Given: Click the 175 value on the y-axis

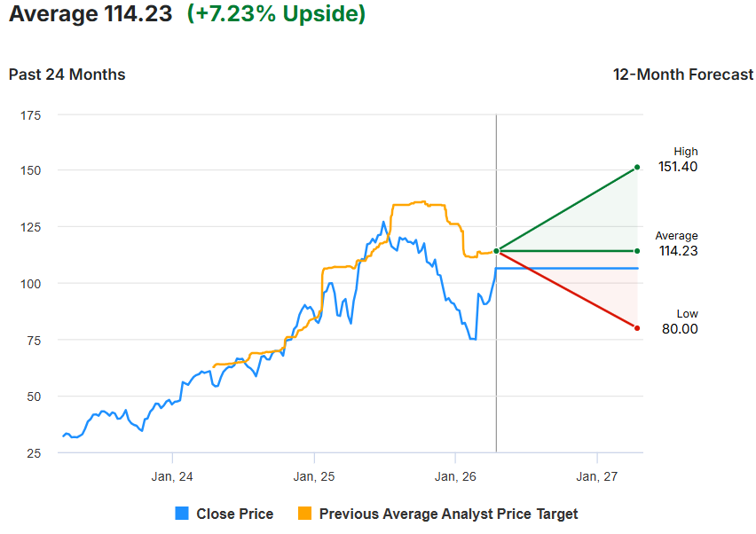Looking at the screenshot, I should point(31,115).
